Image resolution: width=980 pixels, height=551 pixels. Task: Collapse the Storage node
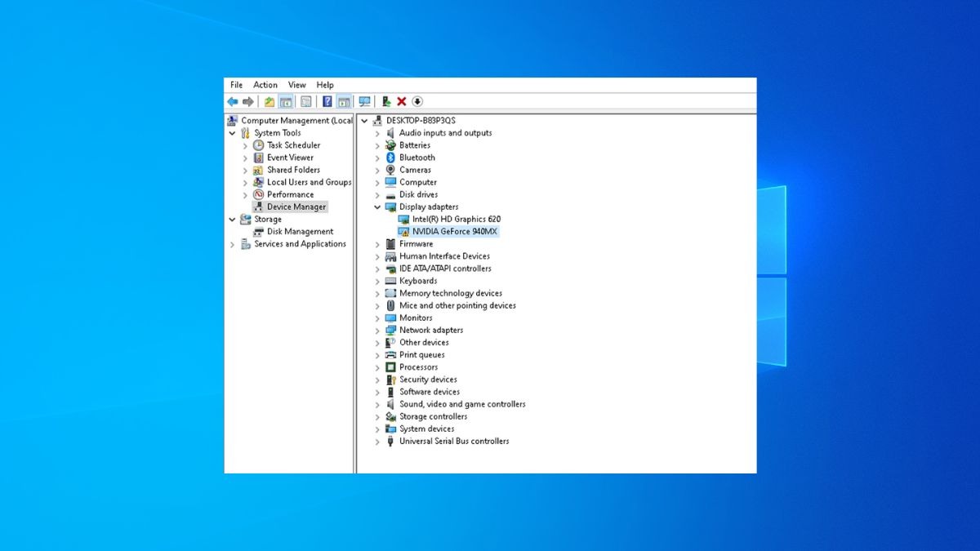(x=233, y=220)
